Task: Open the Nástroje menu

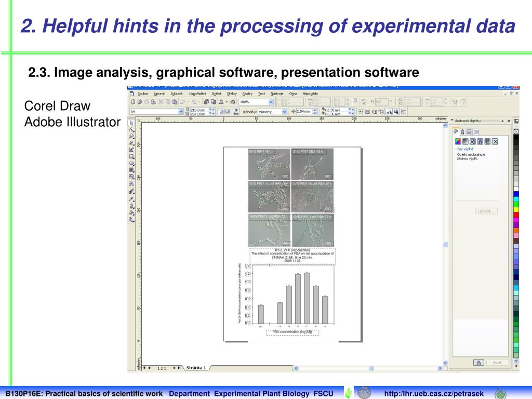Action: pyautogui.click(x=277, y=94)
